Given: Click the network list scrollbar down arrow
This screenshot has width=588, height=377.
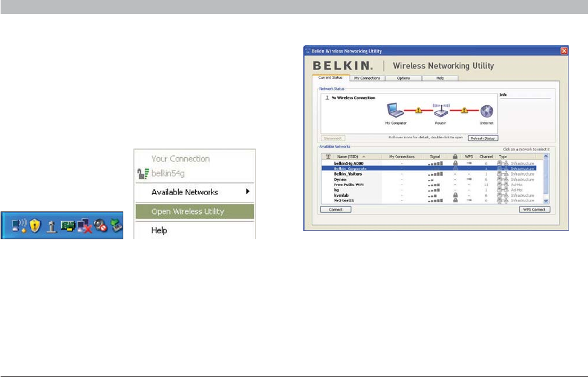Looking at the screenshot, I should point(546,201).
